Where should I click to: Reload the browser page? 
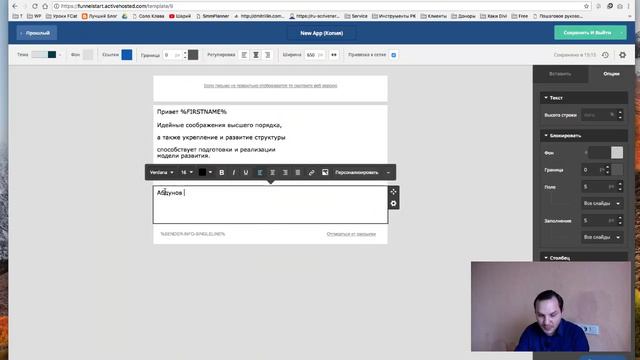[x=35, y=6]
